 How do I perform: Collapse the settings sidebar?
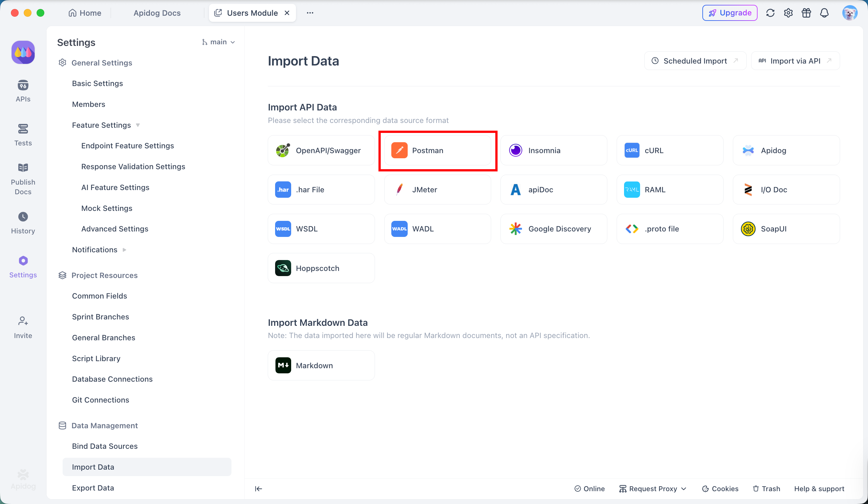(258, 489)
